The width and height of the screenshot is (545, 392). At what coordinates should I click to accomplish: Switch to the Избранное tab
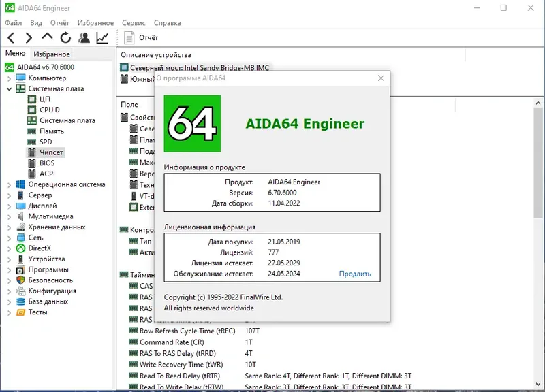click(51, 53)
